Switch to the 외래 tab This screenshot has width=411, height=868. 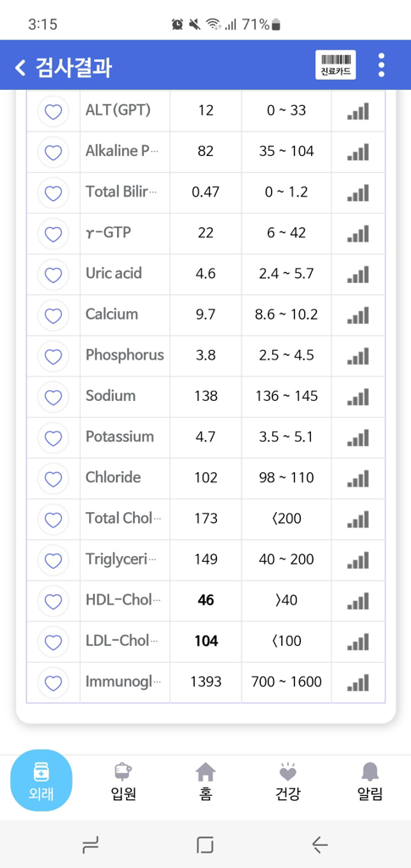click(42, 781)
